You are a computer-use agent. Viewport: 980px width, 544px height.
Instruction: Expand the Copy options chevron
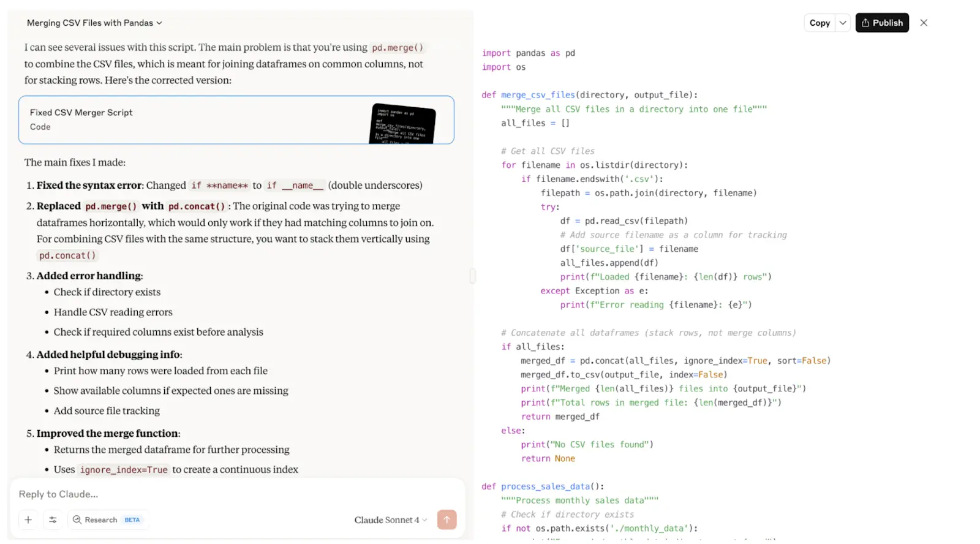(x=843, y=23)
